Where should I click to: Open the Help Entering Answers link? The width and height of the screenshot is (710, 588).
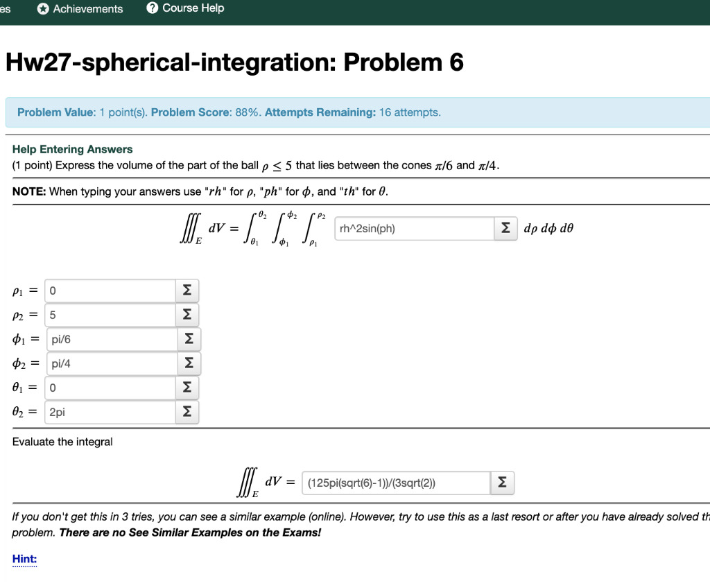(72, 149)
